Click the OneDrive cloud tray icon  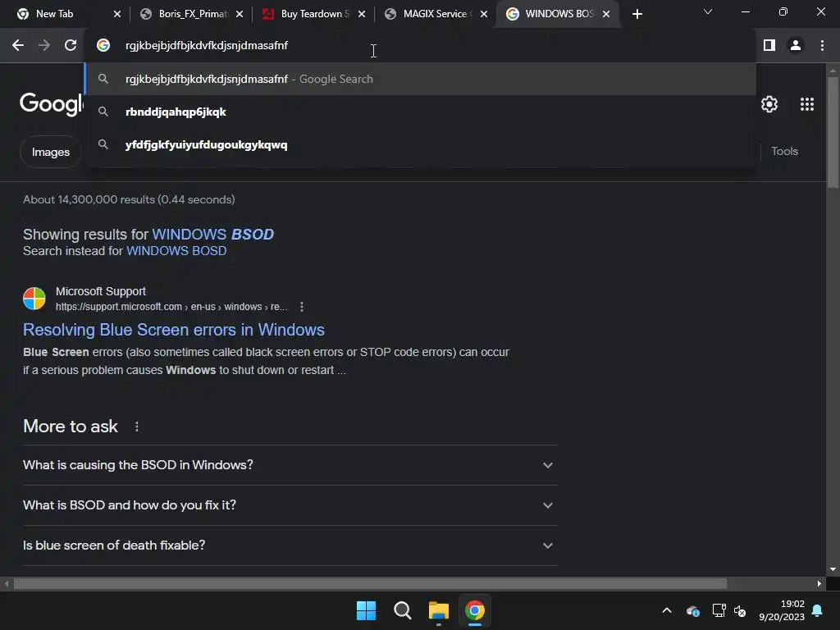(x=692, y=610)
